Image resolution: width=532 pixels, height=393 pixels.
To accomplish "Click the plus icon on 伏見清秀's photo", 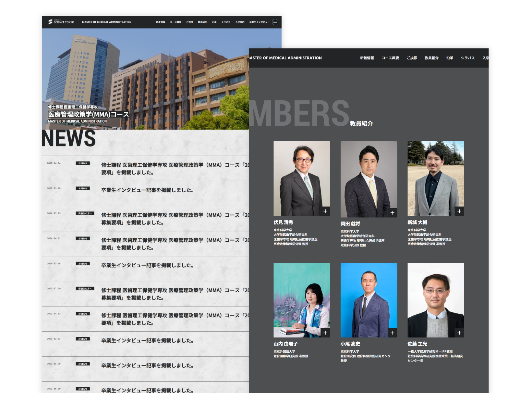I will pyautogui.click(x=326, y=211).
